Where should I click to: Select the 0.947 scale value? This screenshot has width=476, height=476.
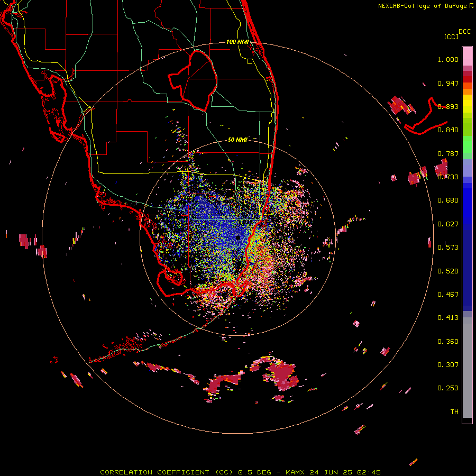(x=448, y=83)
